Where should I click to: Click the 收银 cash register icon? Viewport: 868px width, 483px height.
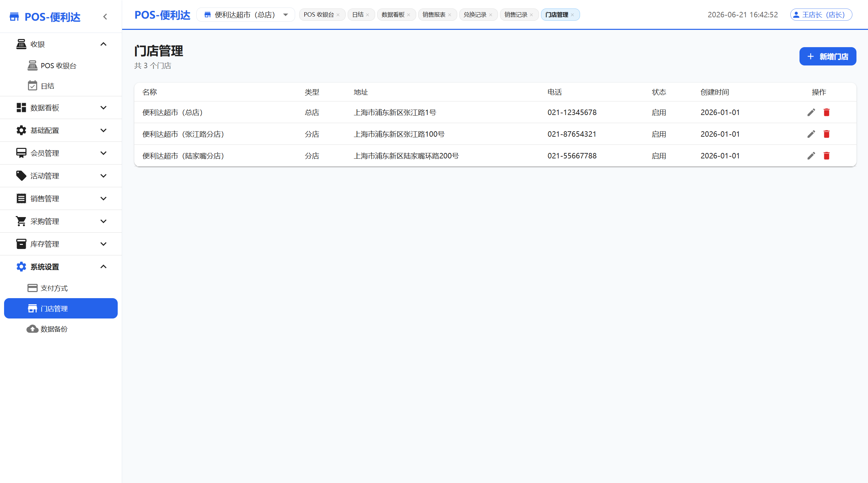[21, 44]
